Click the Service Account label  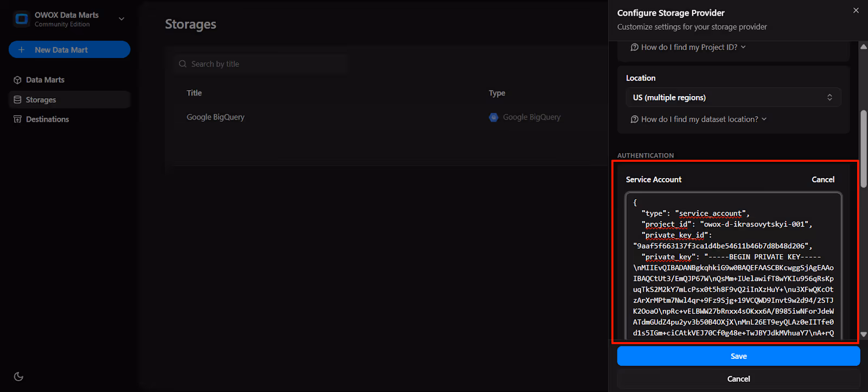(654, 180)
